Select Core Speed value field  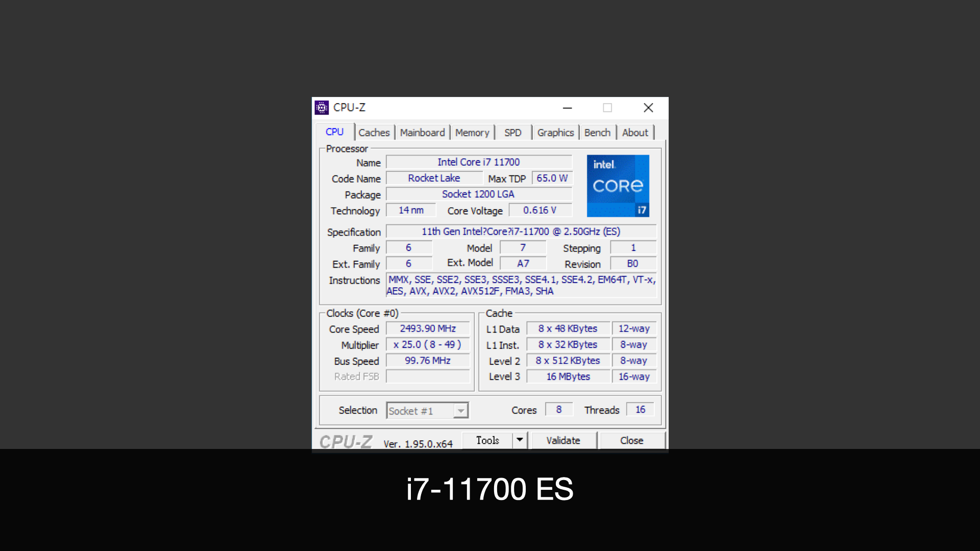(x=428, y=328)
